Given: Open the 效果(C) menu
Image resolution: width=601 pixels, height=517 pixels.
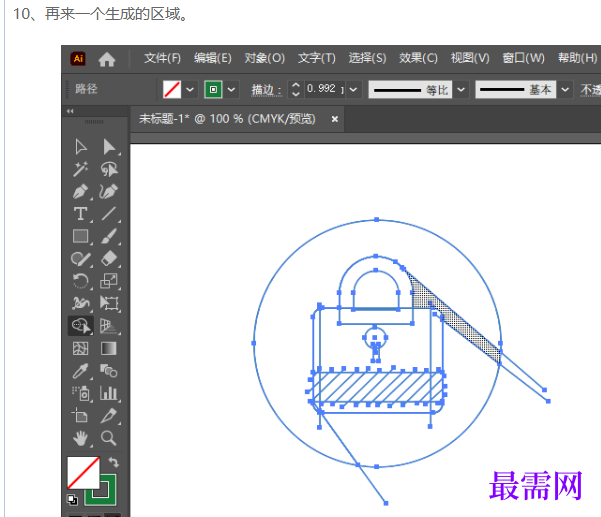Looking at the screenshot, I should (418, 58).
